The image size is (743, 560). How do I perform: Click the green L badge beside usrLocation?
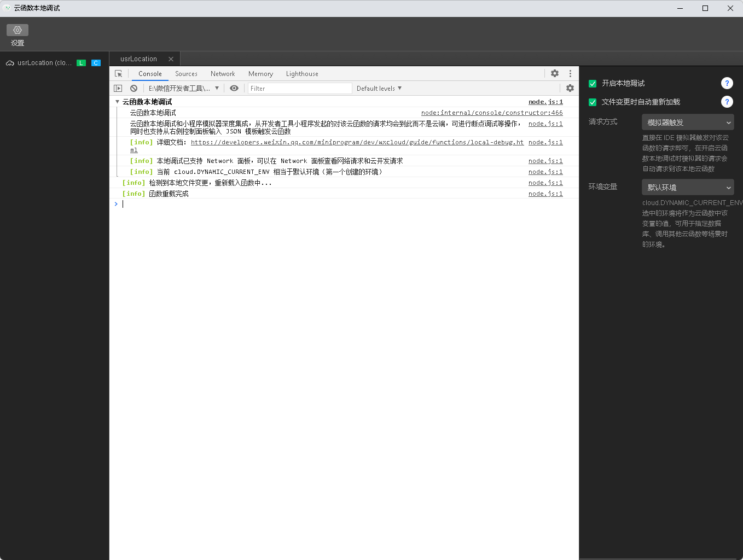(x=81, y=63)
